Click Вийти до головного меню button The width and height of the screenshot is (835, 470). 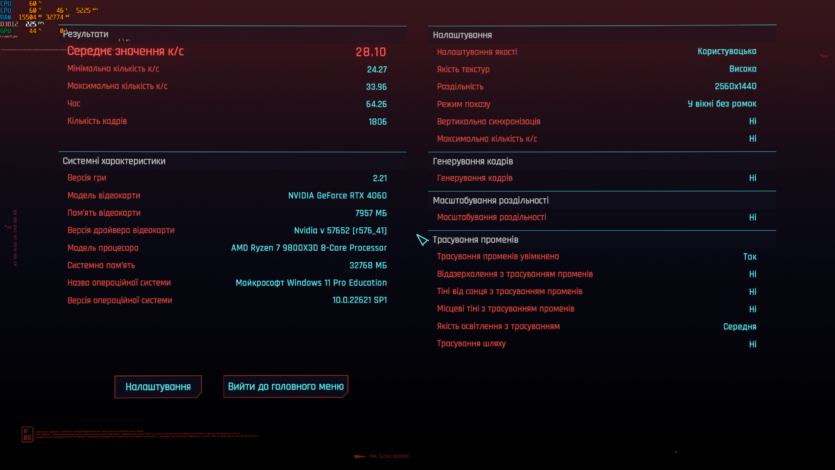click(x=285, y=386)
